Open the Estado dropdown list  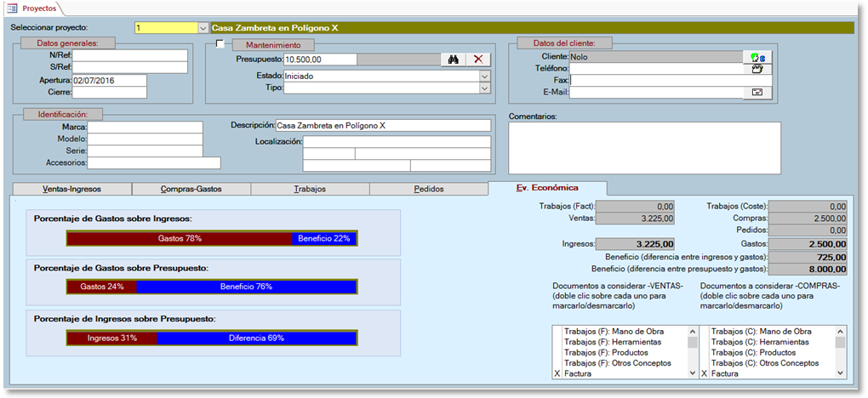coord(484,76)
